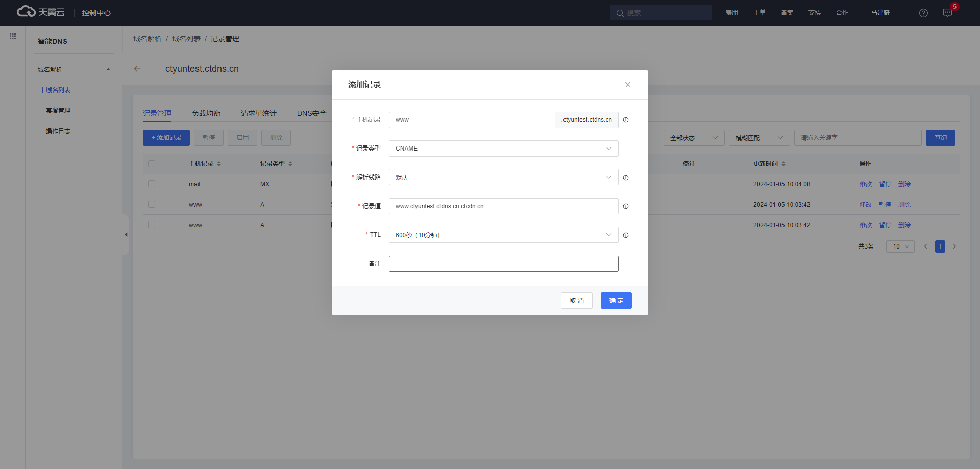Image resolution: width=980 pixels, height=469 pixels.
Task: Click 暂停 link in the mail row
Action: (x=885, y=184)
